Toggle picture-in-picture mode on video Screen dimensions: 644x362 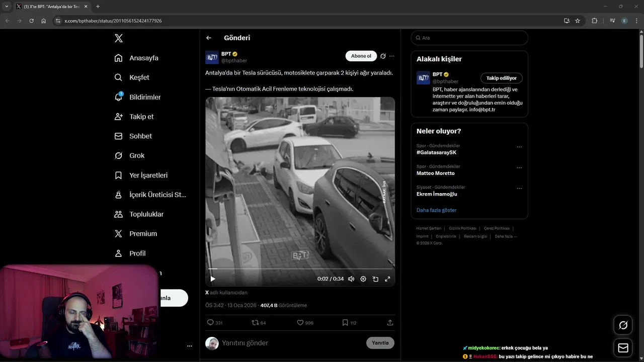point(375,279)
